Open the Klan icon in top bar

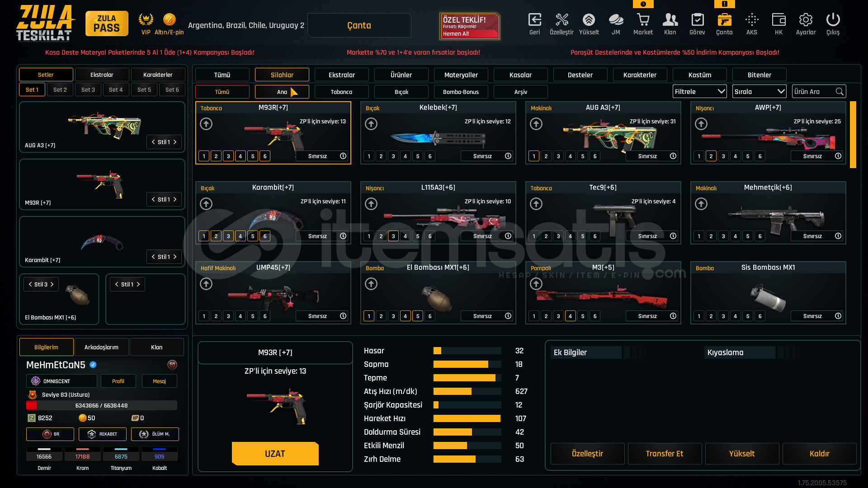pos(670,20)
